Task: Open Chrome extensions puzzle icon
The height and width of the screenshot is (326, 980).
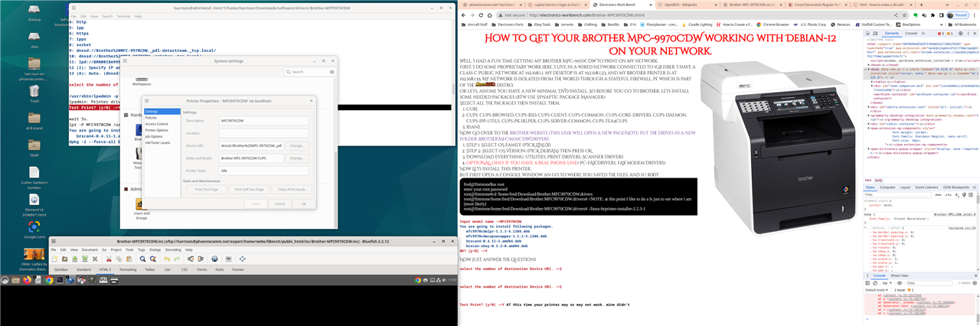Action: 933,15
